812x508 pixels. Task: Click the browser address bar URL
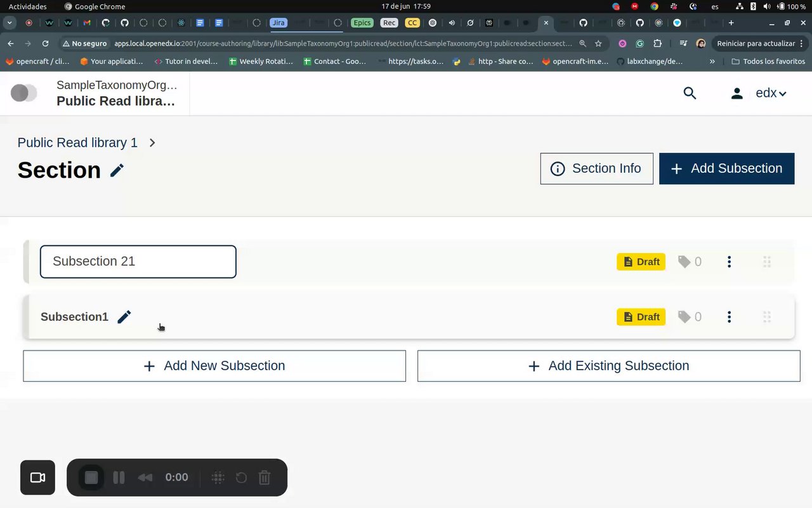[343, 44]
